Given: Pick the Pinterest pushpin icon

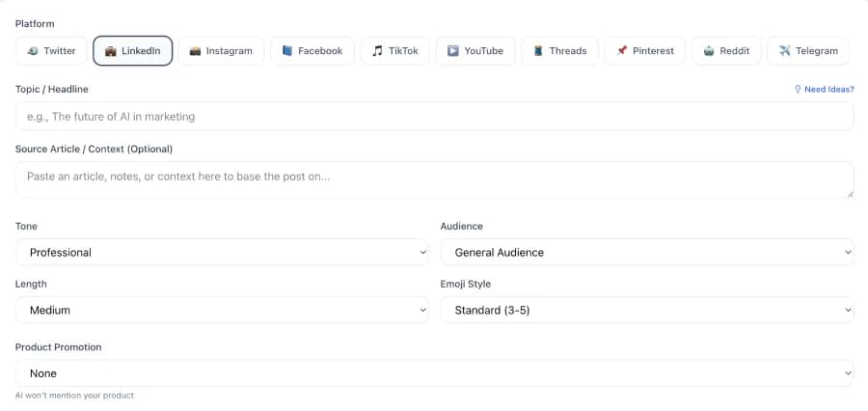Looking at the screenshot, I should (x=622, y=51).
